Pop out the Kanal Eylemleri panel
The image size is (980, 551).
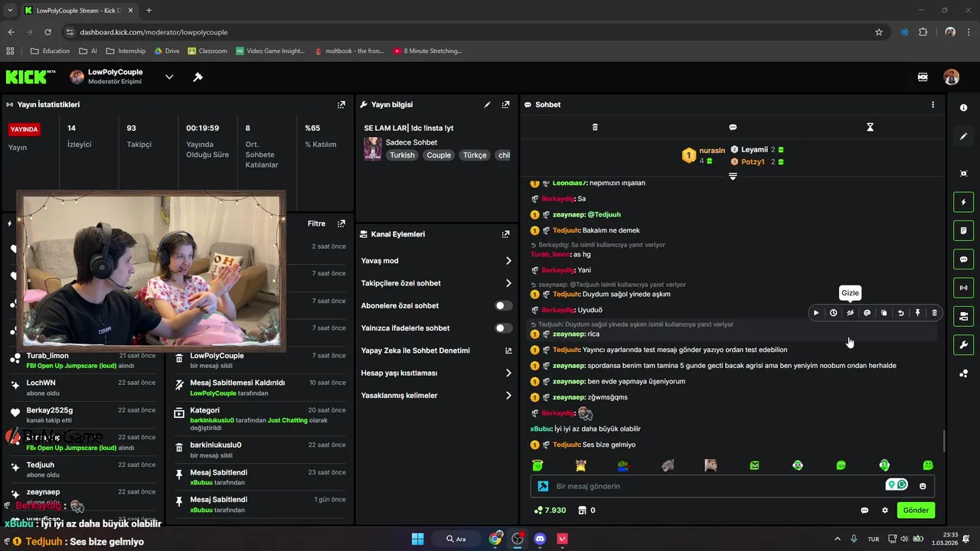[505, 234]
